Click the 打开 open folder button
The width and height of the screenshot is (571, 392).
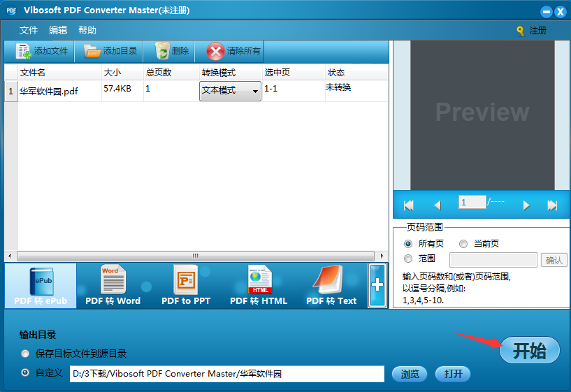pos(453,374)
